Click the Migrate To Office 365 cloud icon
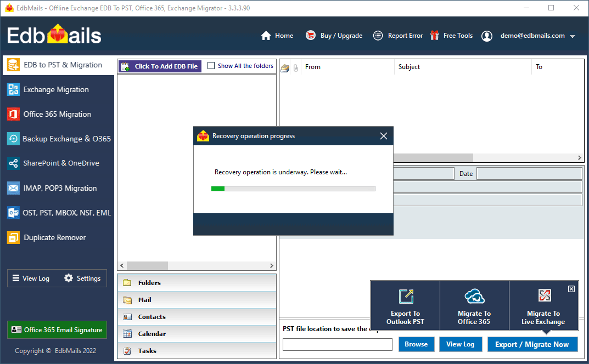This screenshot has height=364, width=589. point(474,296)
